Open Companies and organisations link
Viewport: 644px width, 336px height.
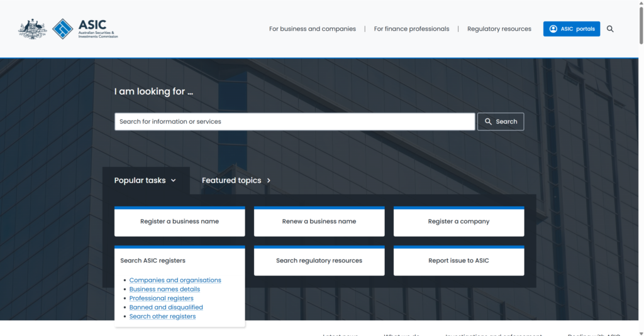tap(175, 280)
